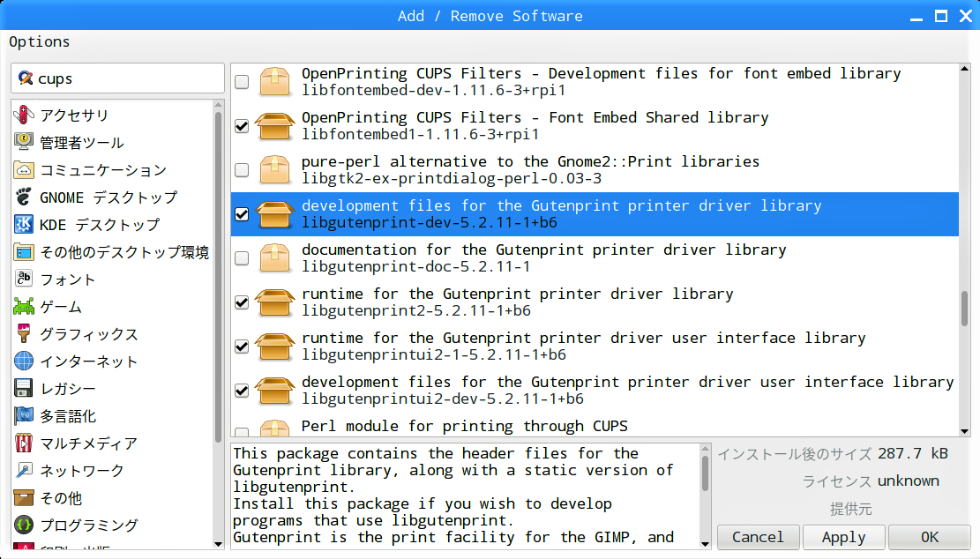
Task: Select the プログラミング category label
Action: [x=89, y=525]
